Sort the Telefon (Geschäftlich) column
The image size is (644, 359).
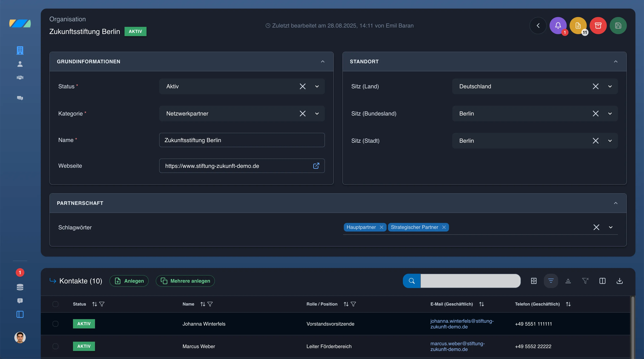568,304
